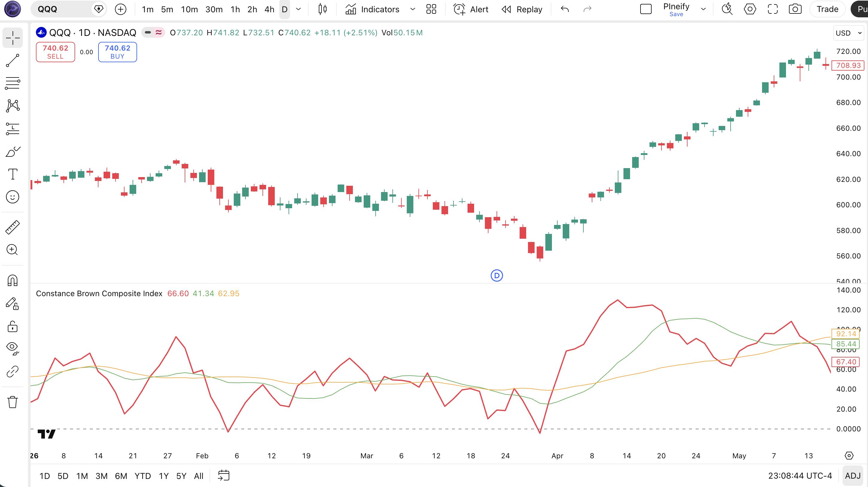
Task: Open the candlestick chart style selector
Action: pyautogui.click(x=322, y=9)
